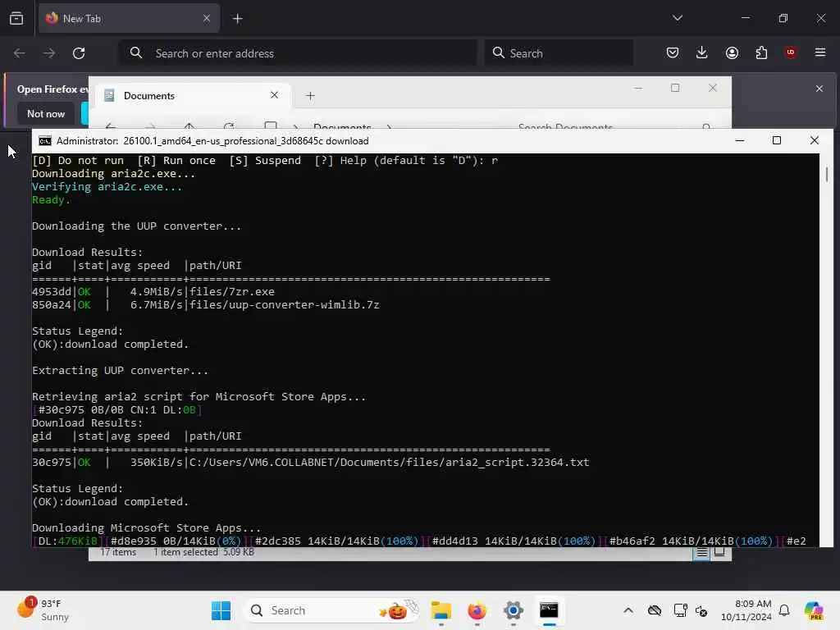This screenshot has width=840, height=630.
Task: Open the volume tray icon
Action: click(x=701, y=610)
